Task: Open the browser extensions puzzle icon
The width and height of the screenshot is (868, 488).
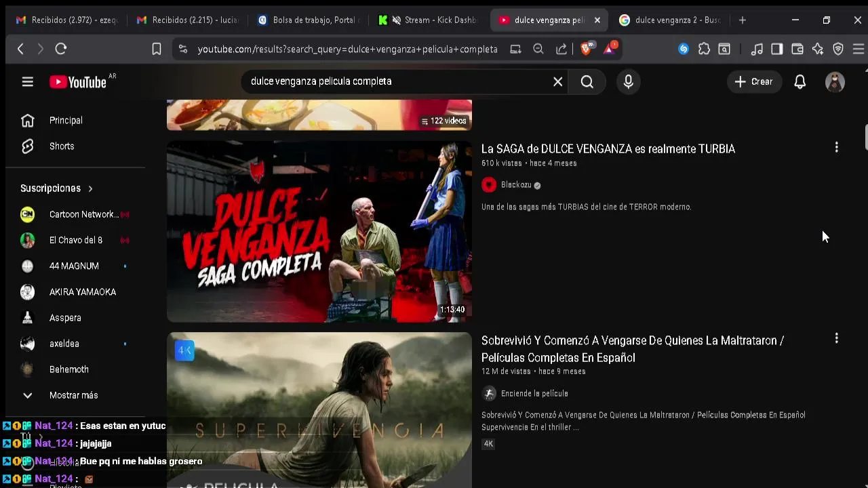Action: 704,49
